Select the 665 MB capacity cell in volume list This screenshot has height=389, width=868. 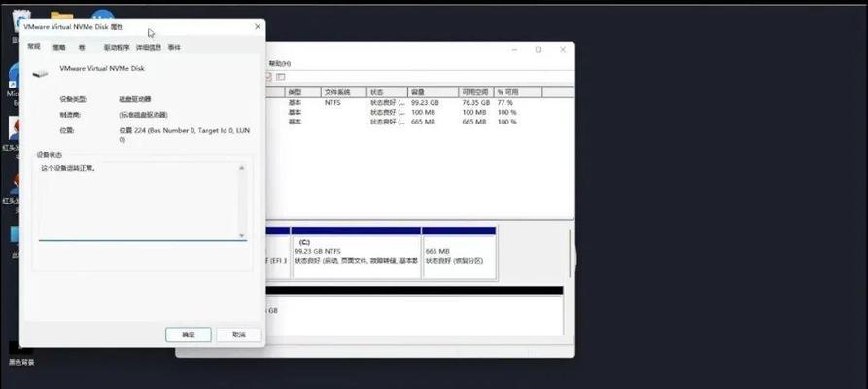[x=423, y=122]
